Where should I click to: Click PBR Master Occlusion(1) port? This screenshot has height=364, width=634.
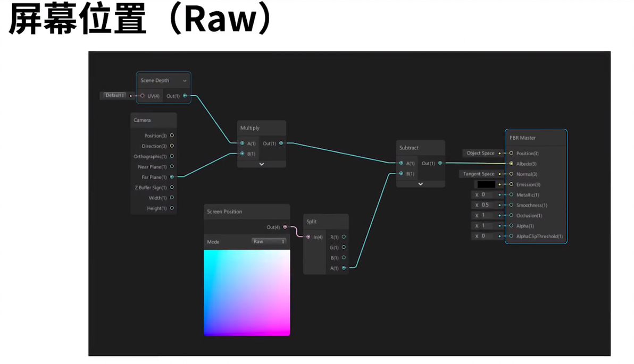(512, 215)
